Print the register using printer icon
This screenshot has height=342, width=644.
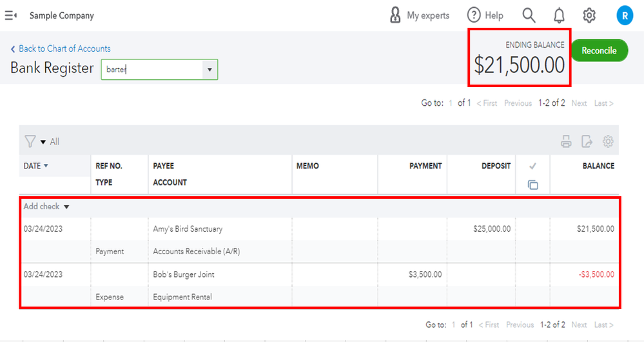click(566, 142)
